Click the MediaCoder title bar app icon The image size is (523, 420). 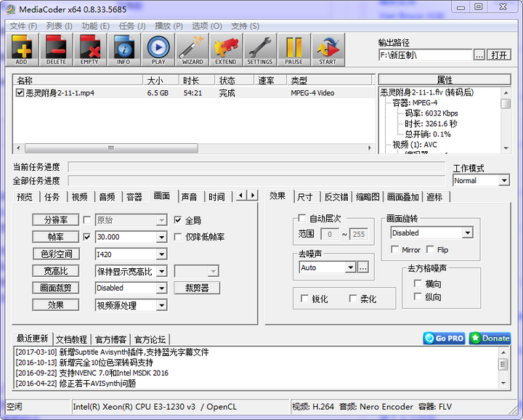[x=11, y=9]
